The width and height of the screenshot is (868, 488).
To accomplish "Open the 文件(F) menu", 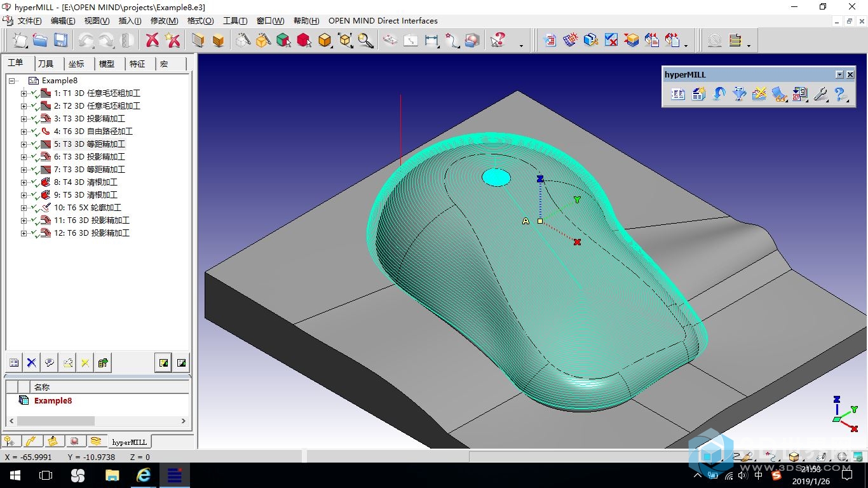I will [29, 21].
